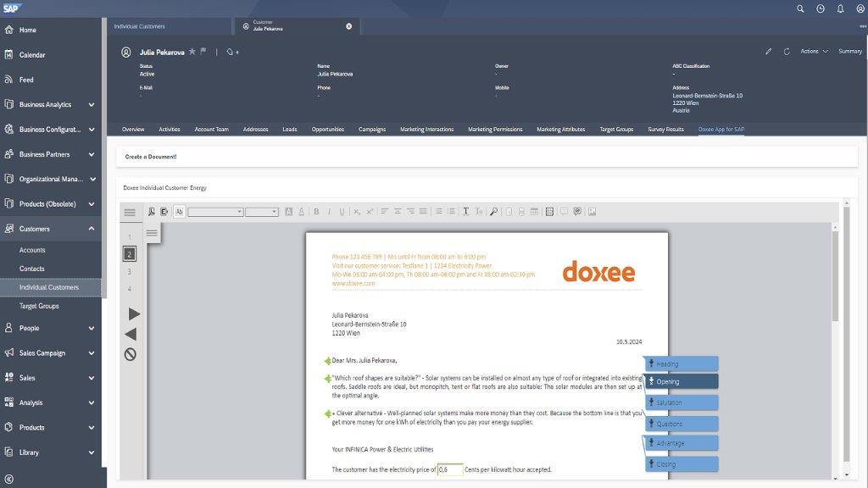868x488 pixels.
Task: Click the add tag icon beside customer name
Action: [x=232, y=52]
